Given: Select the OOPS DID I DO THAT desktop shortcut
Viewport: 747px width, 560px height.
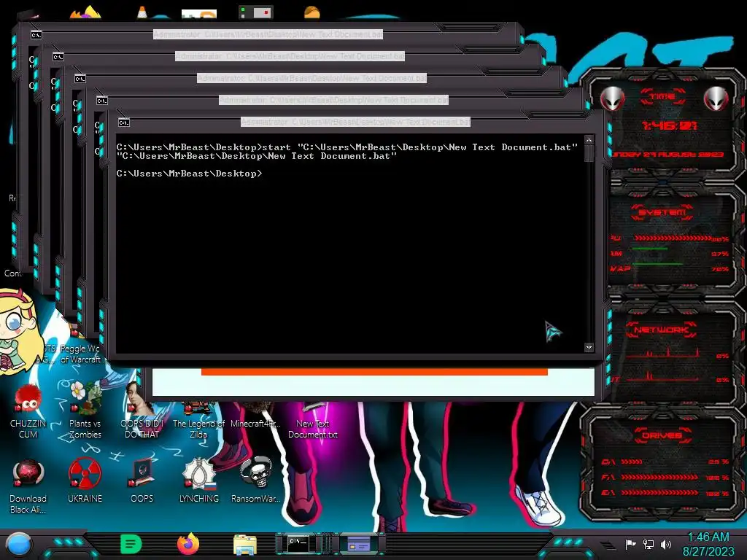Looking at the screenshot, I should (142, 410).
